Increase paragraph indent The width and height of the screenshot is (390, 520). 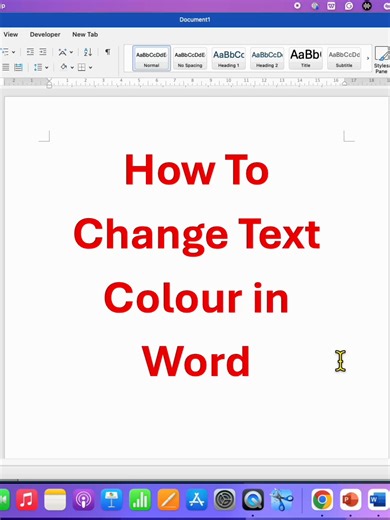coord(43,52)
